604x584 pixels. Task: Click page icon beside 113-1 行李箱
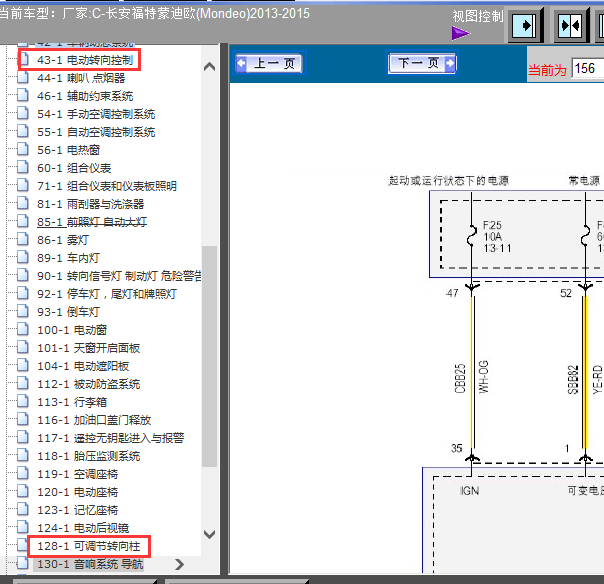pos(23,401)
